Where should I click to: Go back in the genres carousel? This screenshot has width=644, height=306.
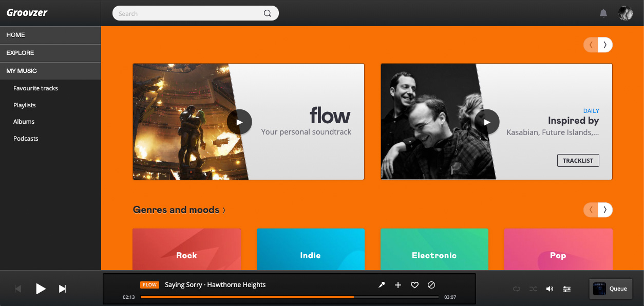click(x=591, y=209)
